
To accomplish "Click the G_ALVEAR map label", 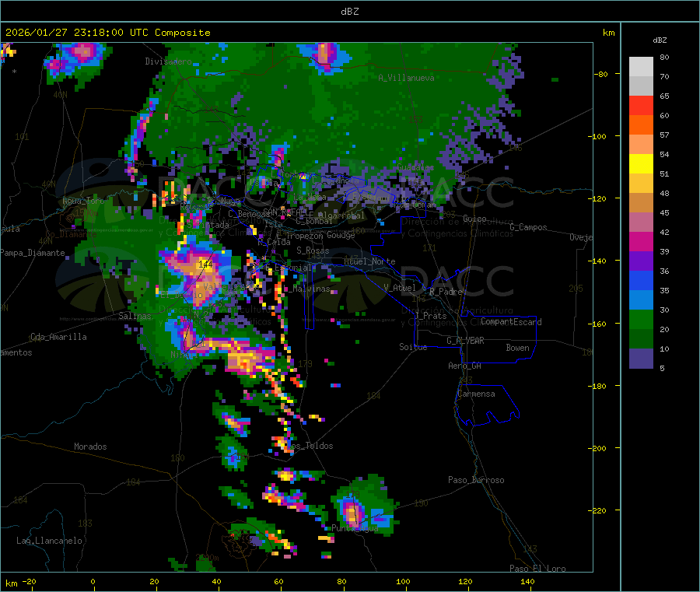I will point(465,341).
